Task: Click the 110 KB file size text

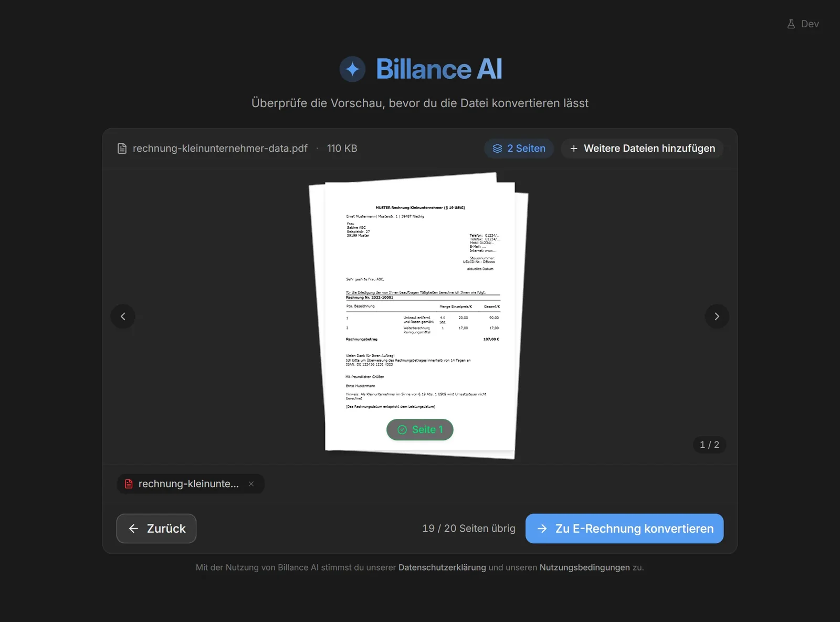Action: coord(342,149)
